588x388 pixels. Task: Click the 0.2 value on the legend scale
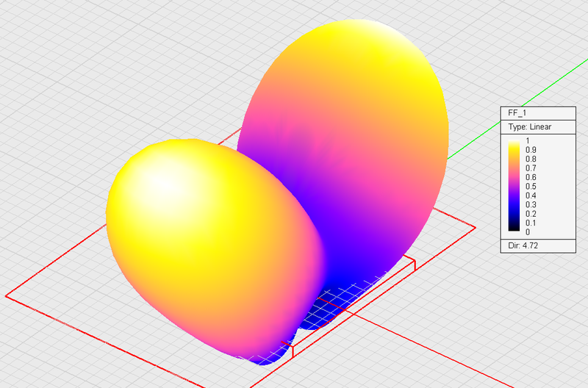[531, 214]
